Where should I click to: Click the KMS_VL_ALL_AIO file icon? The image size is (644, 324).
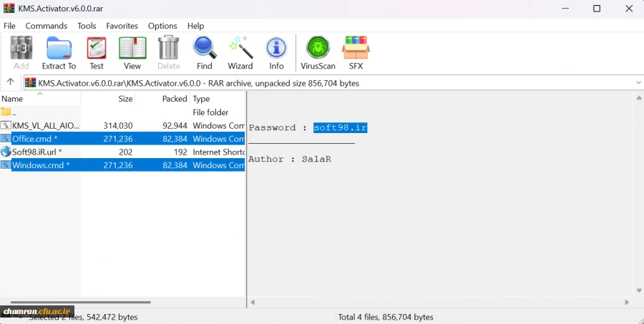pyautogui.click(x=6, y=125)
